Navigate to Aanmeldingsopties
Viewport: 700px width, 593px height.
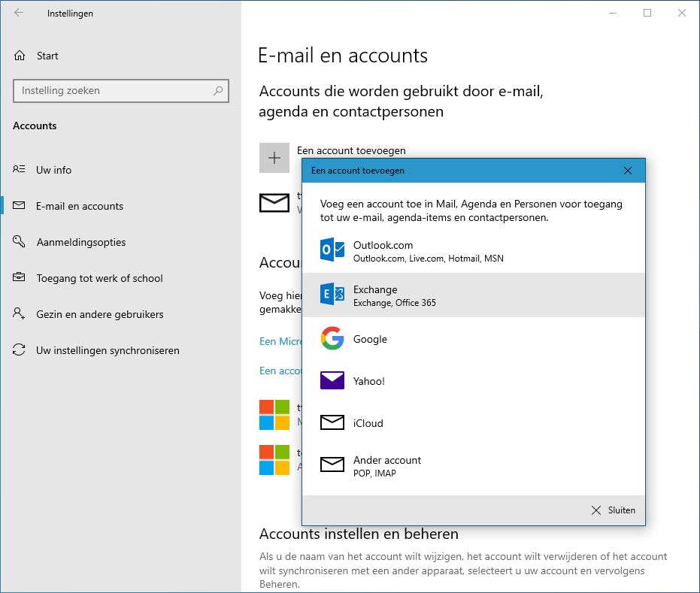click(x=80, y=242)
